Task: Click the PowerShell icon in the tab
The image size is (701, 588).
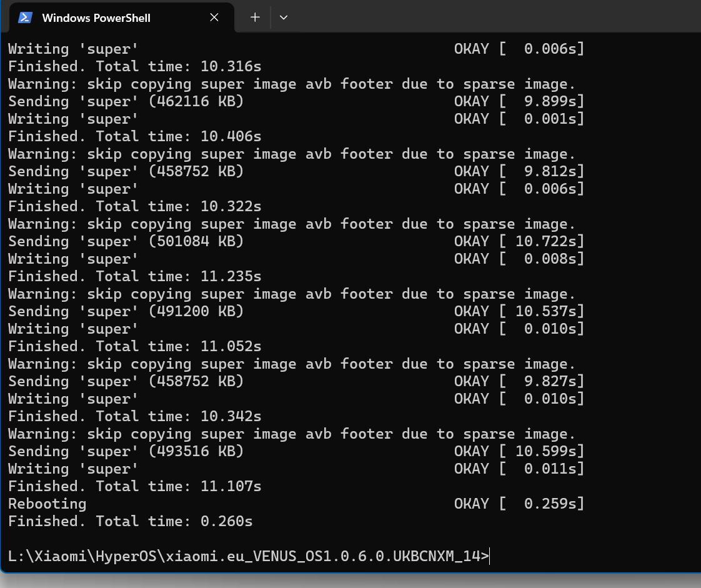Action: (x=26, y=17)
